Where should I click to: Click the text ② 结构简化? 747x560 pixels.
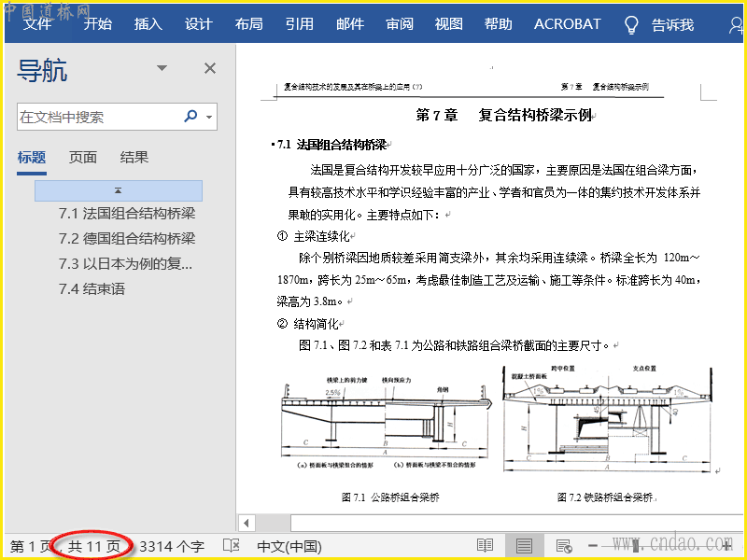308,324
